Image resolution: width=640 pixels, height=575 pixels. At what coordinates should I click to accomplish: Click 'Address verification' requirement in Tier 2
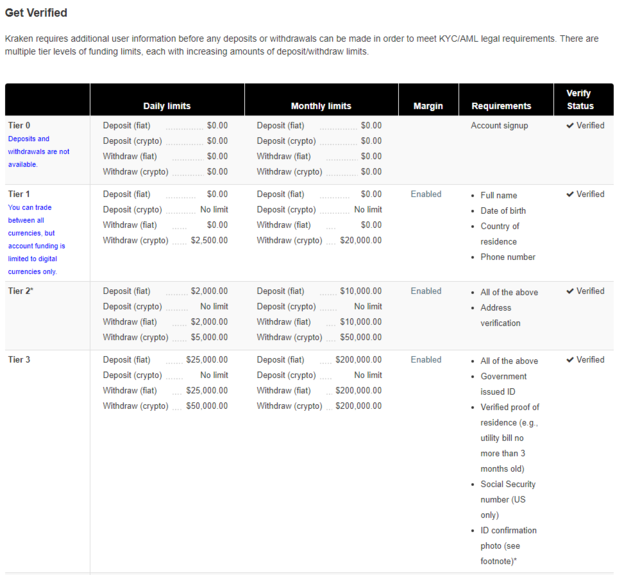(500, 315)
